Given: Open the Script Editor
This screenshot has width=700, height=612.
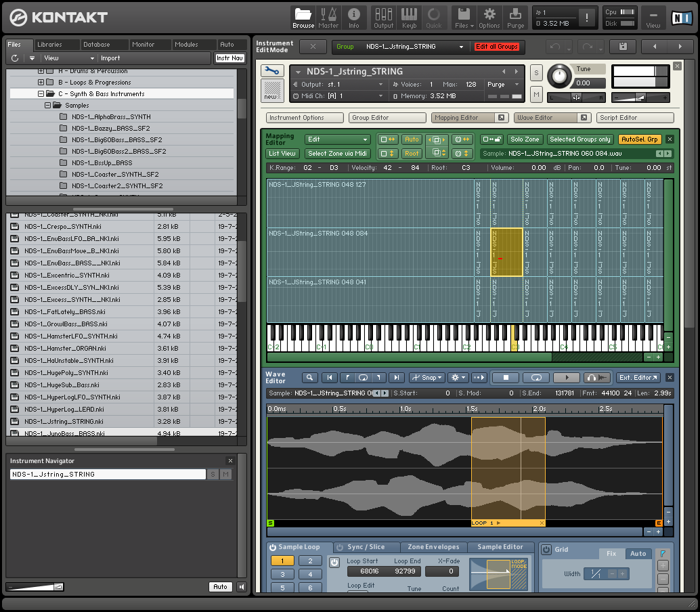Looking at the screenshot, I should (635, 117).
